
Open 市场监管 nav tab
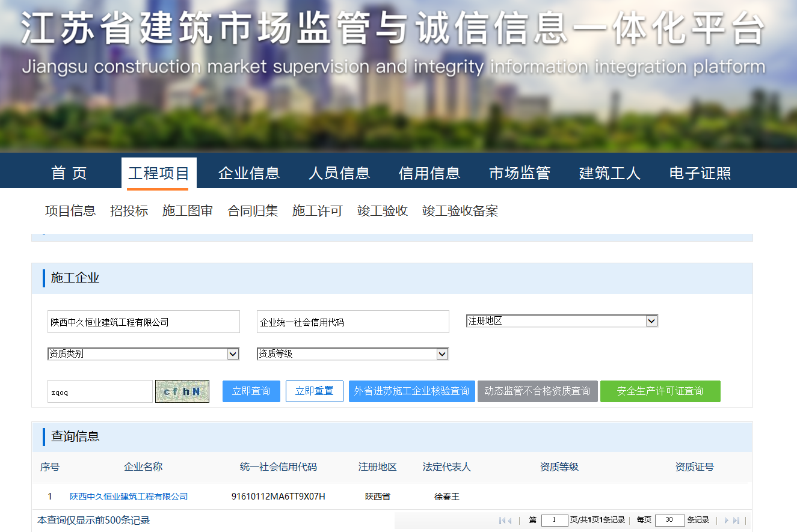520,173
